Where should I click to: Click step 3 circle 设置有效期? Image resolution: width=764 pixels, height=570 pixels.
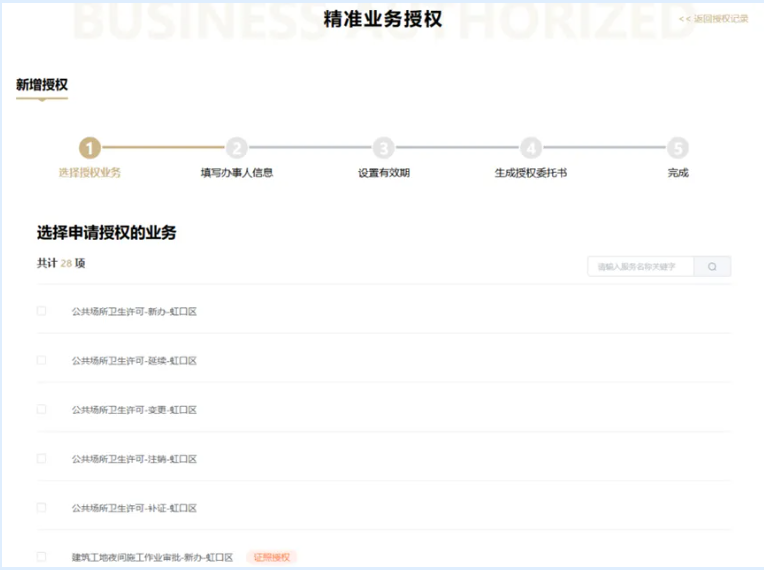384,149
